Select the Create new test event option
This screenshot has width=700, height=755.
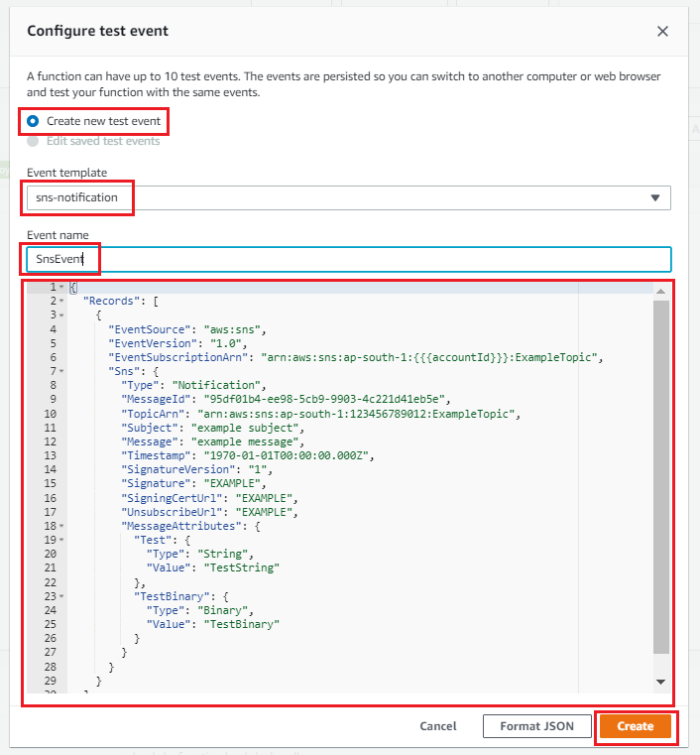click(34, 121)
